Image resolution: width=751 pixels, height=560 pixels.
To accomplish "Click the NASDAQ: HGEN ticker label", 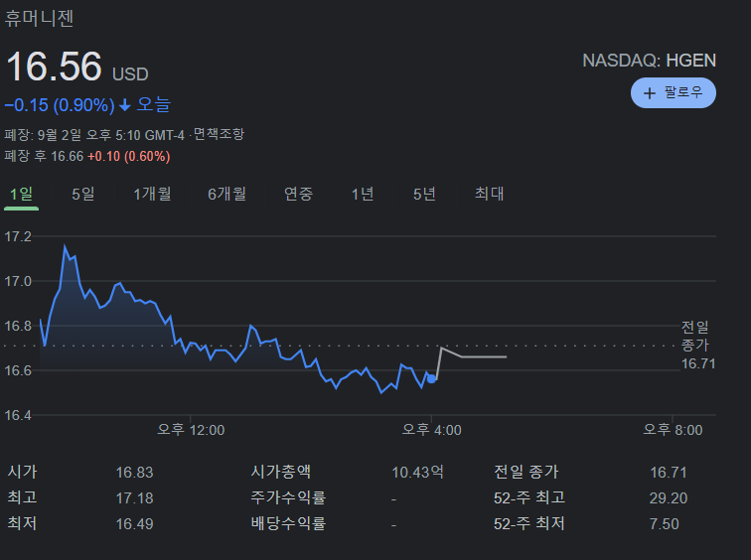I will (x=649, y=61).
